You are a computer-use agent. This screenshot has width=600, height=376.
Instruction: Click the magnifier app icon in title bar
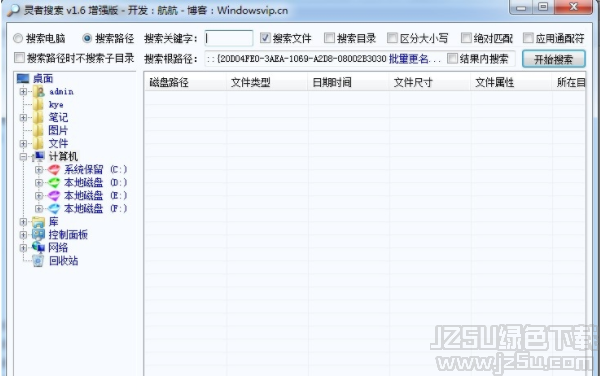coord(13,10)
